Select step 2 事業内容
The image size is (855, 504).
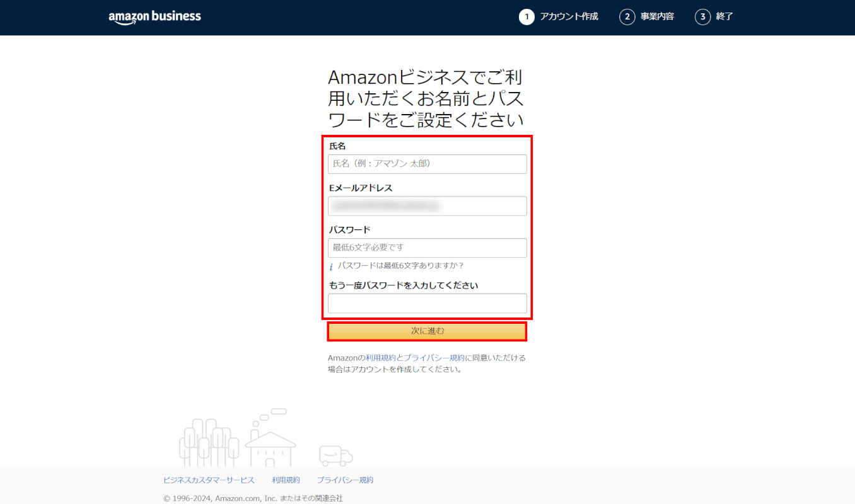(646, 17)
